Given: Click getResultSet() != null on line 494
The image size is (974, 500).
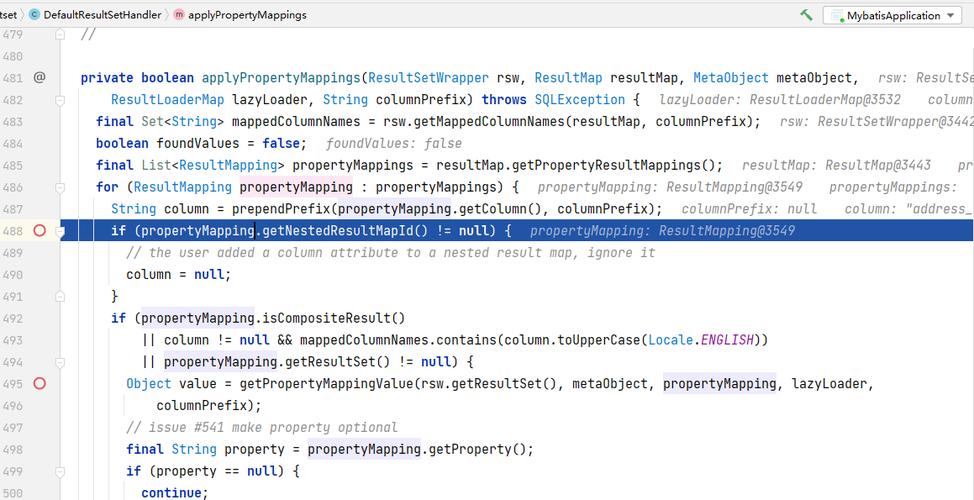Looking at the screenshot, I should 368,361.
